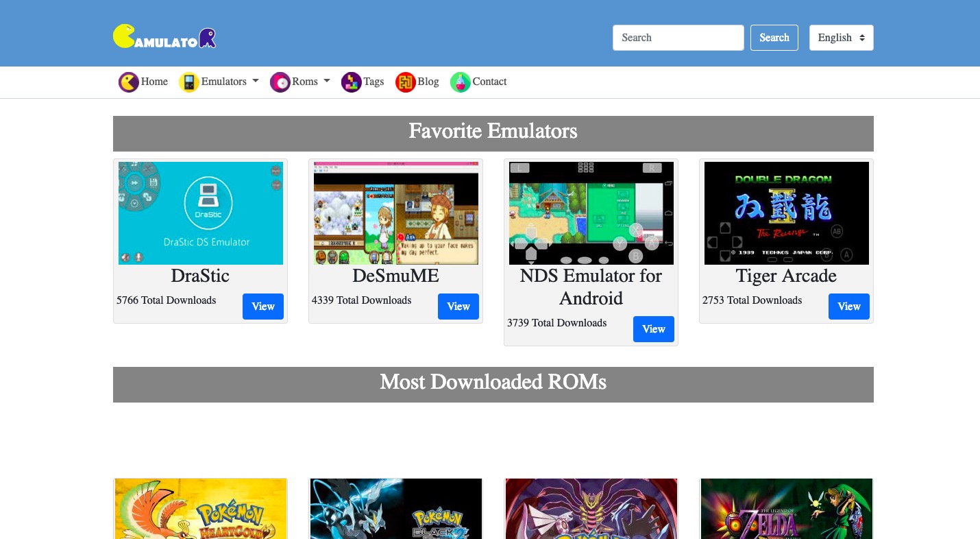Click the Camulator Pac-Man logo
Viewport: 980px width, 539px height.
[164, 37]
